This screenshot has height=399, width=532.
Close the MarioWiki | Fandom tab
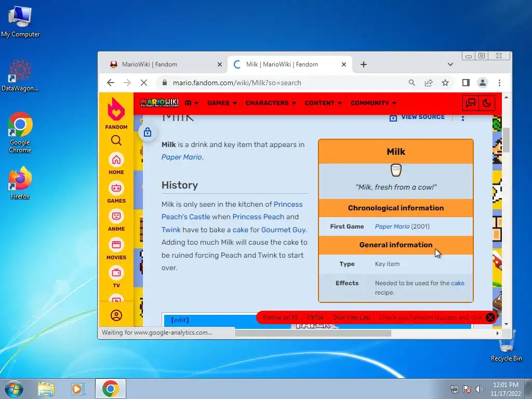coord(220,64)
